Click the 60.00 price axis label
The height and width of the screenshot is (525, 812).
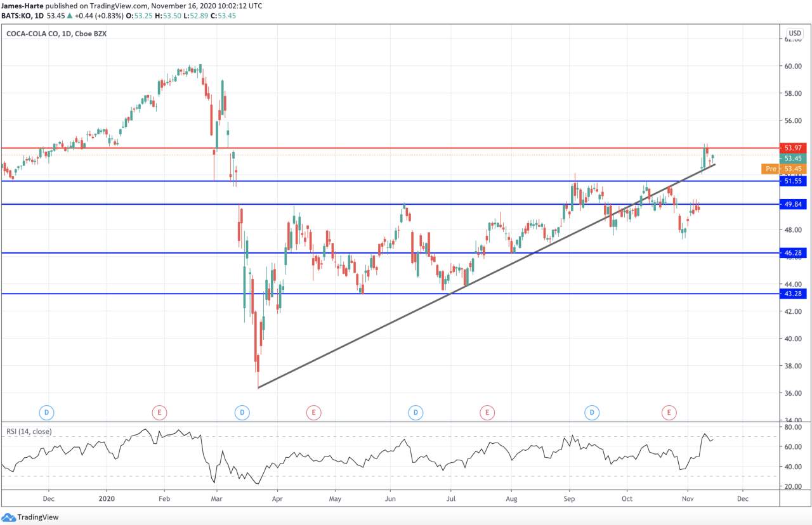pos(793,66)
